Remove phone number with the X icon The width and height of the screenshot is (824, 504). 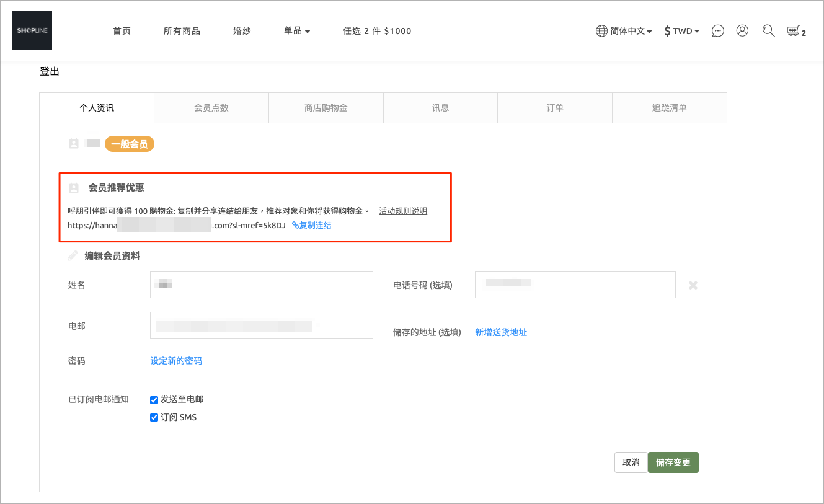click(x=693, y=285)
